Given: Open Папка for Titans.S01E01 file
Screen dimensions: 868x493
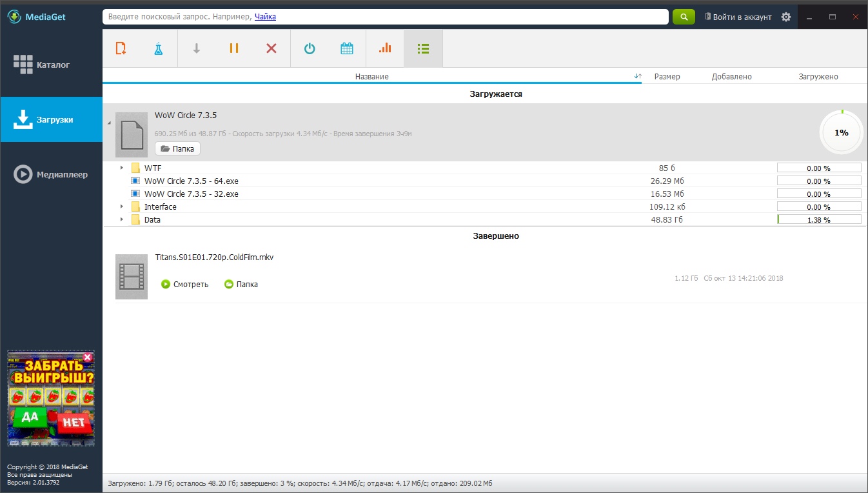Looking at the screenshot, I should tap(241, 284).
